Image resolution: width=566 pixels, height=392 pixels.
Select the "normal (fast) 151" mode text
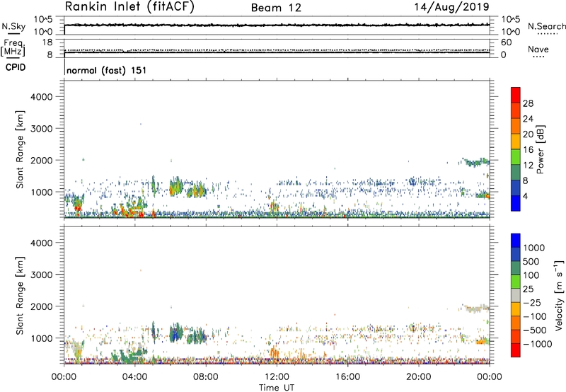107,70
